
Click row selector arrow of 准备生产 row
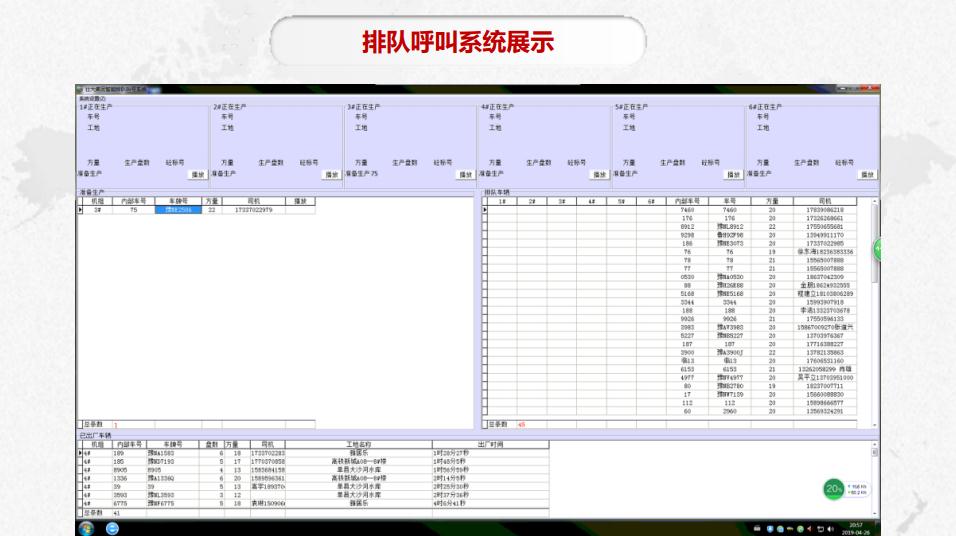[80, 210]
